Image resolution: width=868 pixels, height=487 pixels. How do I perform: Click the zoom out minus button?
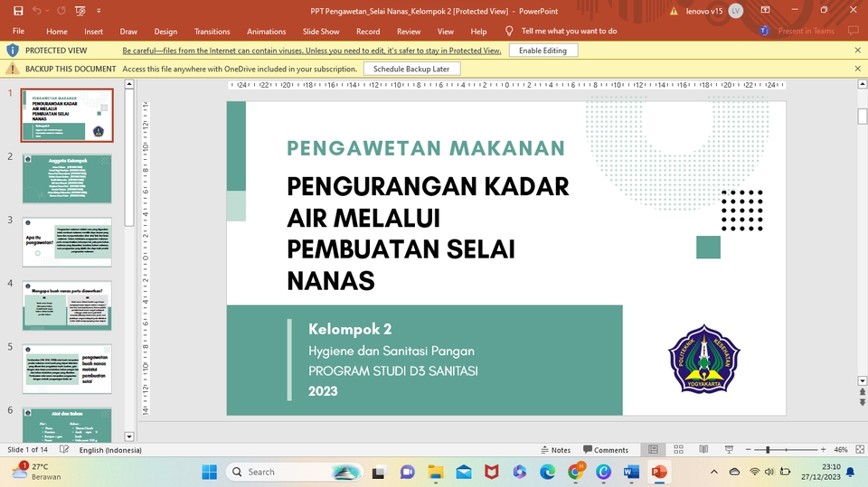[749, 449]
